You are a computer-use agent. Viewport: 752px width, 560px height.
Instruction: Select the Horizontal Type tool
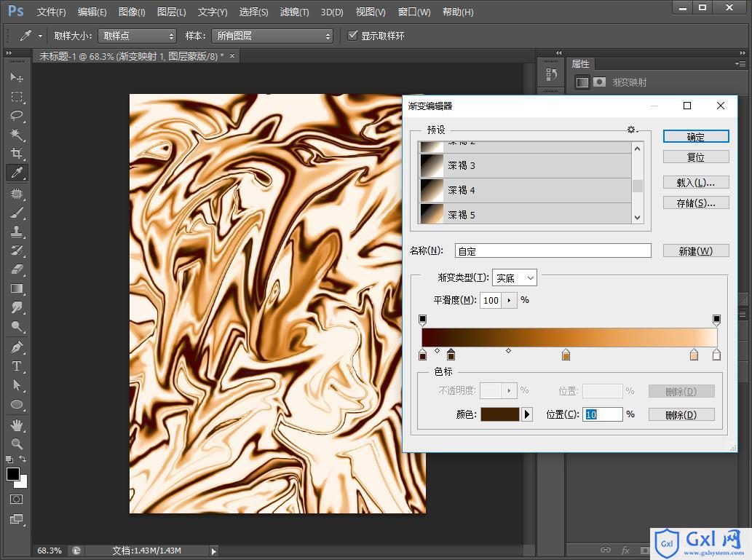pos(16,366)
